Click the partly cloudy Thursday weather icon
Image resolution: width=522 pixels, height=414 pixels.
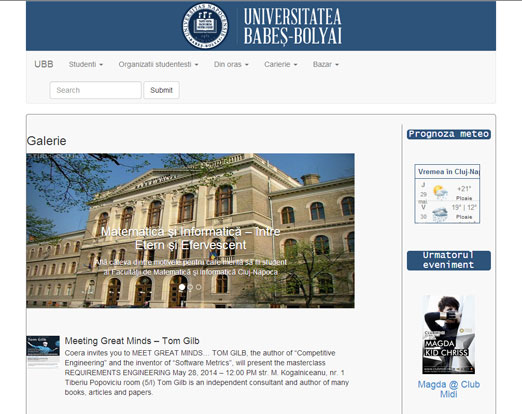[x=440, y=192]
